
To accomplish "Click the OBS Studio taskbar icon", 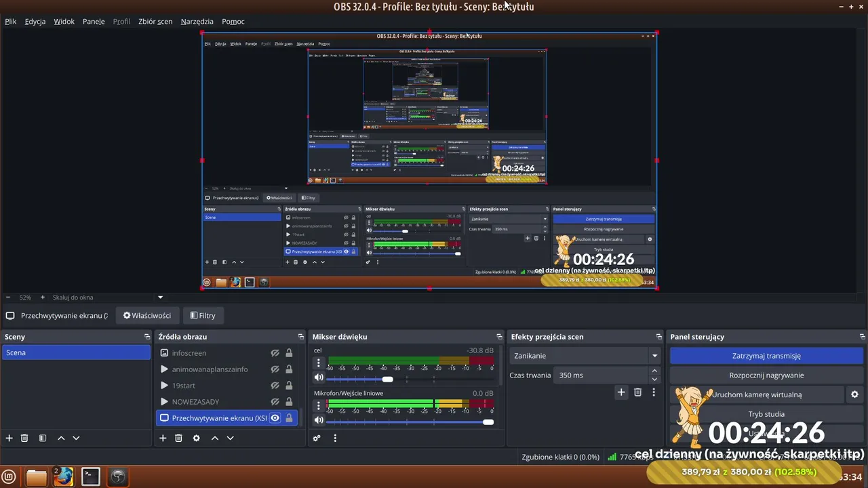I will click(118, 476).
